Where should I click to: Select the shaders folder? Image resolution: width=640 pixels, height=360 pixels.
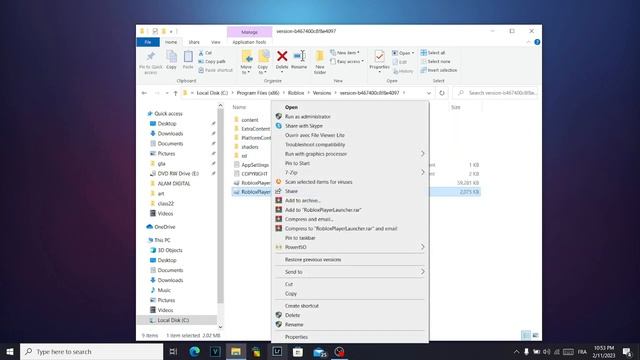[x=250, y=147]
